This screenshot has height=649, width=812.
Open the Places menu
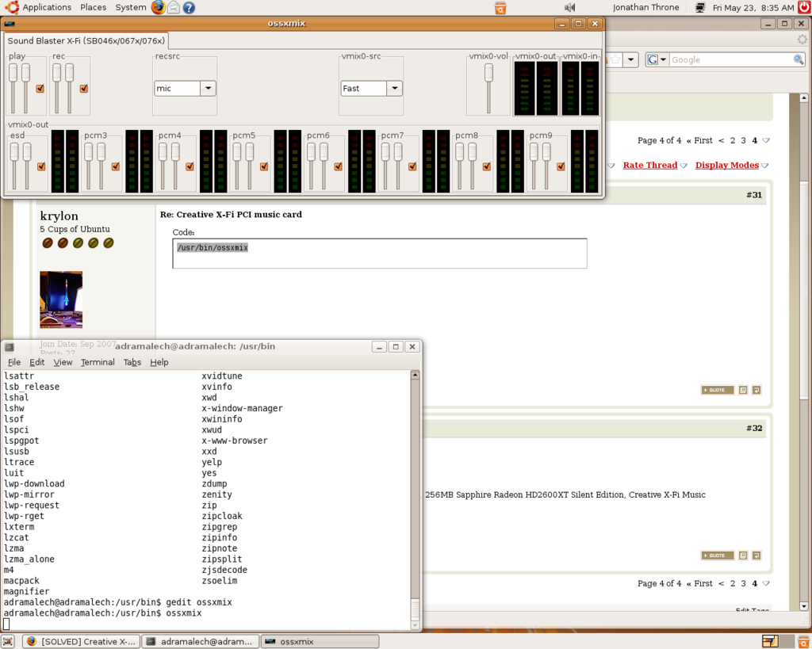pos(94,7)
